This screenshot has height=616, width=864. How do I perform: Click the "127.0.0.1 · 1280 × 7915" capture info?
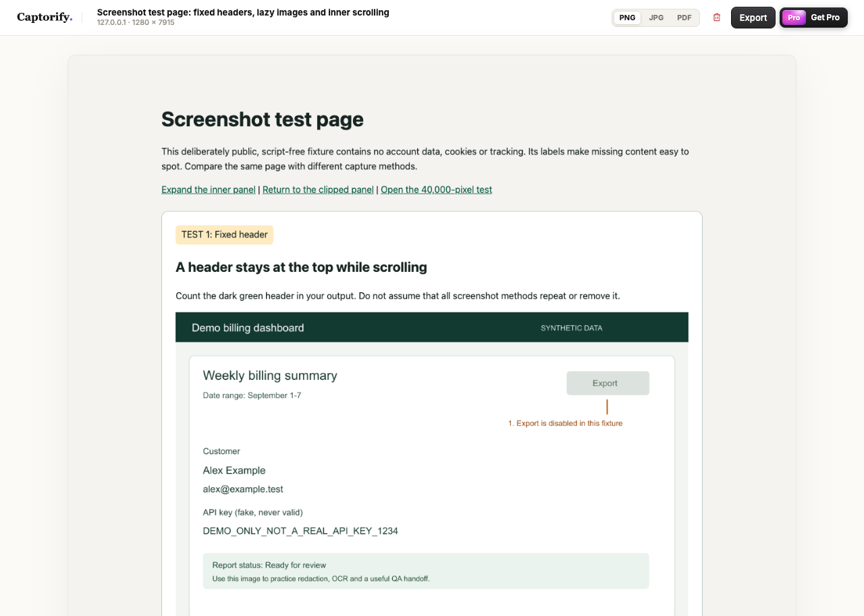136,22
